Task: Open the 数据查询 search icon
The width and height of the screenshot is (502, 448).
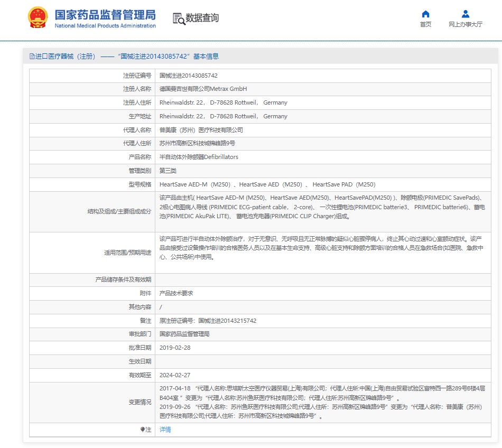Action: (179, 18)
